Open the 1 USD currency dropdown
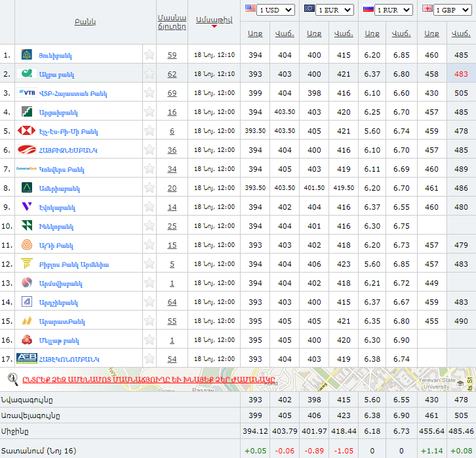This screenshot has height=458, width=476. pyautogui.click(x=275, y=10)
